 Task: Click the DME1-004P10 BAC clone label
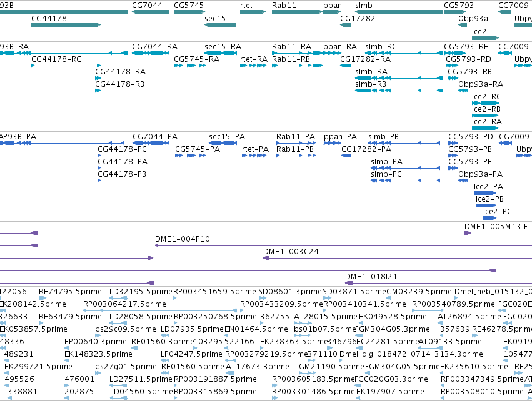(182, 239)
